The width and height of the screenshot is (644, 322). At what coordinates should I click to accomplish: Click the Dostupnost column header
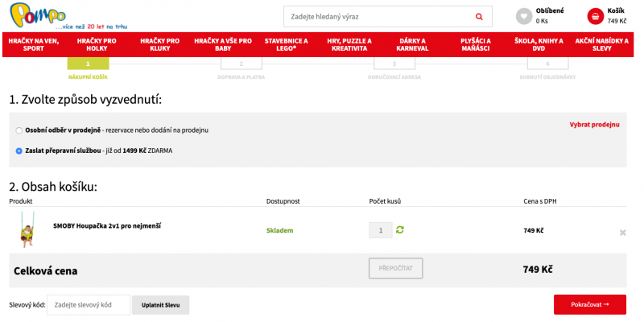[x=283, y=201]
